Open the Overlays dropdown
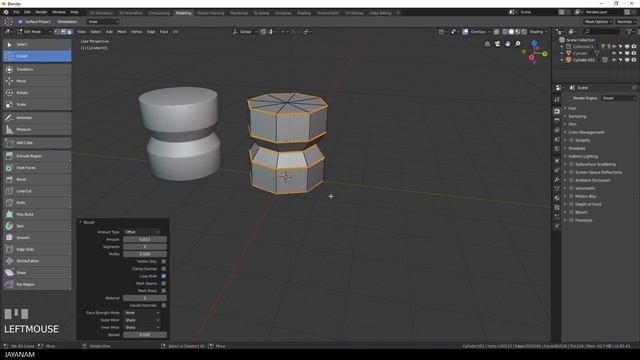Screen dimensions: 640x360 [480, 32]
